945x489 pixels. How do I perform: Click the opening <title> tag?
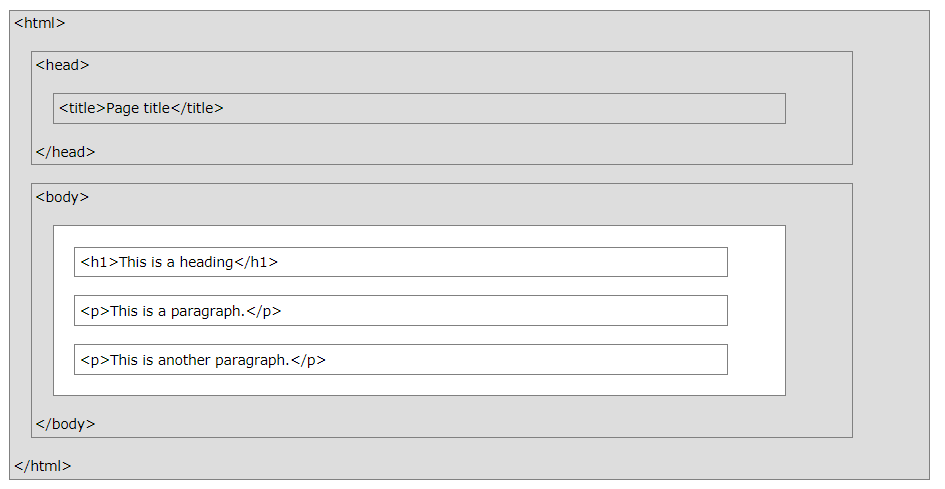point(82,108)
